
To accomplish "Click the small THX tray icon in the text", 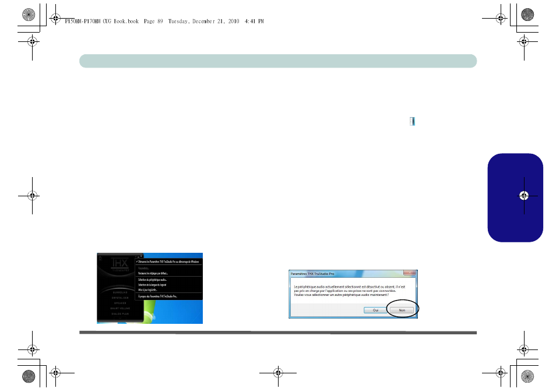I will pyautogui.click(x=412, y=122).
